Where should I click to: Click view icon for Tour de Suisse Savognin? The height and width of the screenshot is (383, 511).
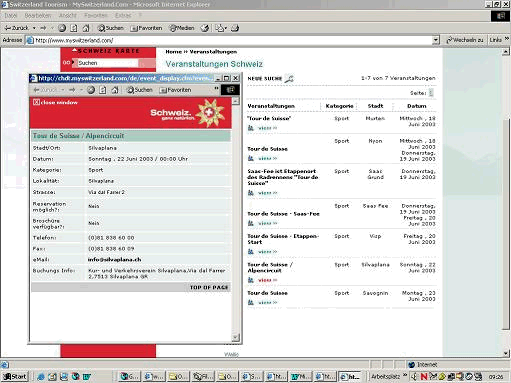(x=251, y=303)
